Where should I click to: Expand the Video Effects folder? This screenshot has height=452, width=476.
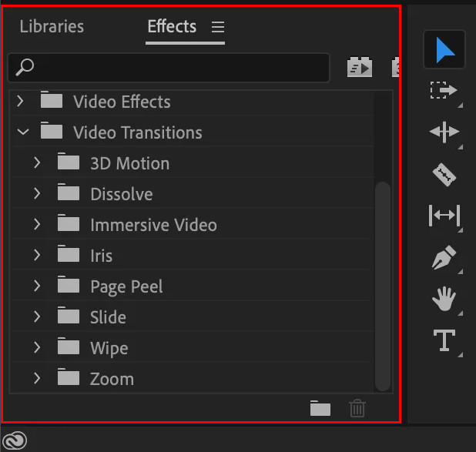[x=20, y=101]
